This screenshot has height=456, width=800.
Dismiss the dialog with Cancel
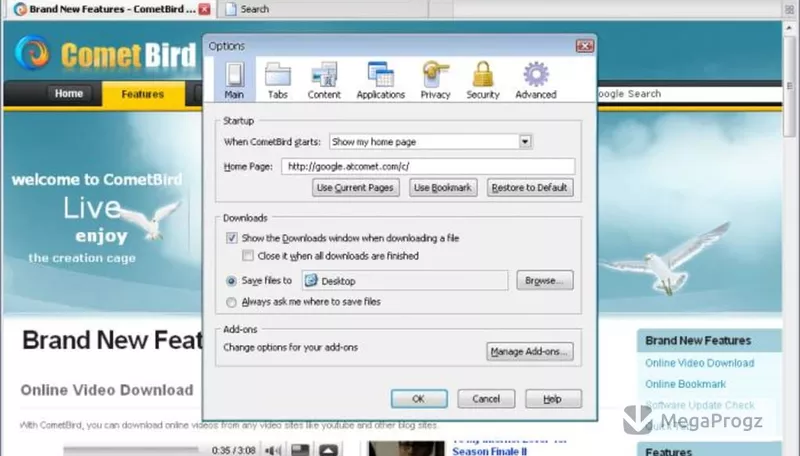coord(486,399)
